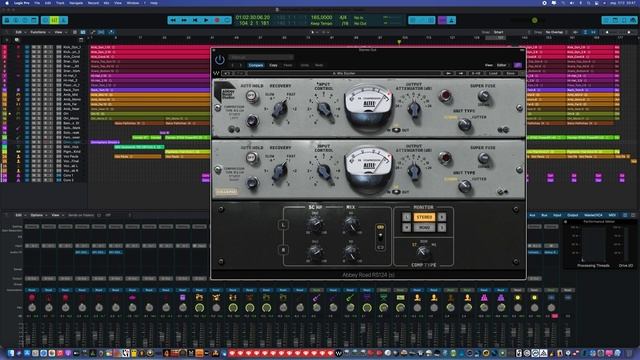This screenshot has width=640, height=360.
Task: Toggle the plugin bypass power button
Action: (x=220, y=60)
